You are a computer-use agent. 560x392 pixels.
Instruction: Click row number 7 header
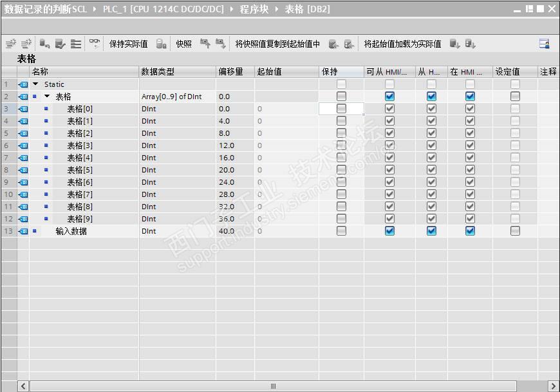coord(8,158)
